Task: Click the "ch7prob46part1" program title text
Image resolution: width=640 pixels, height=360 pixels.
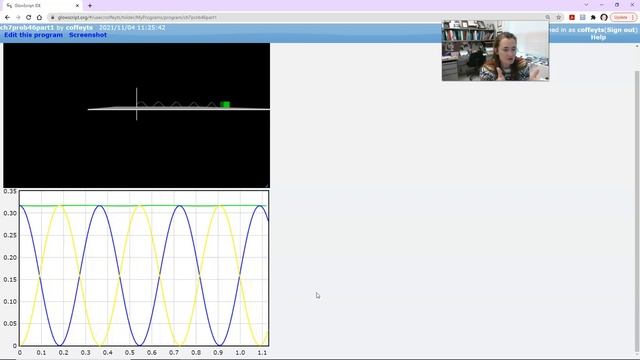Action: point(27,27)
